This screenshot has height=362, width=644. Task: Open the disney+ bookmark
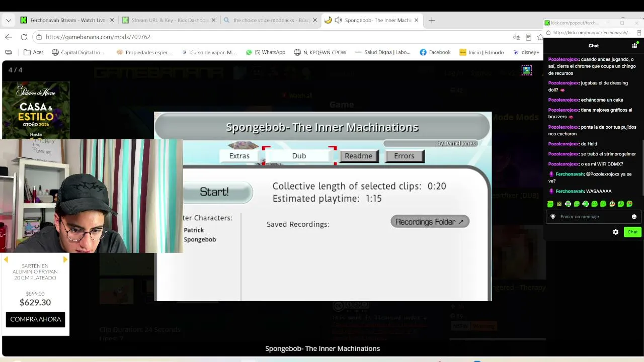526,52
